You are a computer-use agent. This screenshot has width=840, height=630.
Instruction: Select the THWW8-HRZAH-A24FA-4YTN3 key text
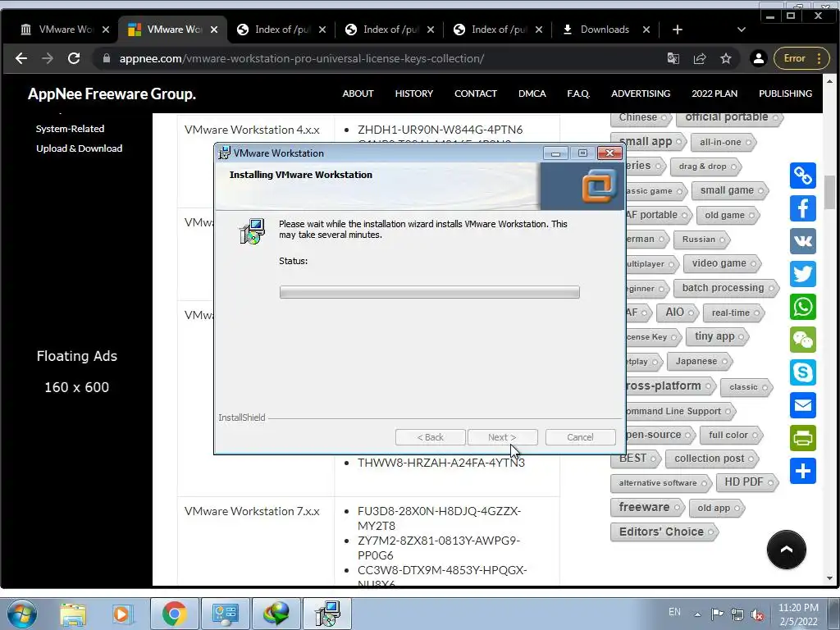(441, 463)
